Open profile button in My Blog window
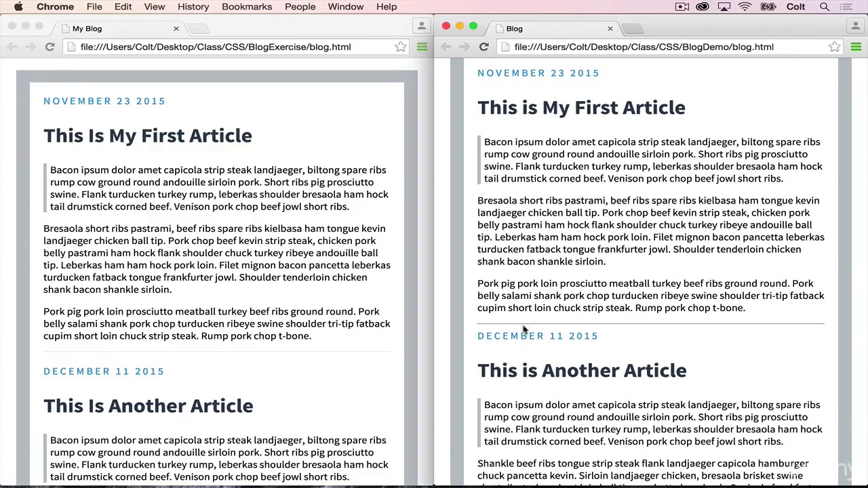Image resolution: width=868 pixels, height=488 pixels. 421,26
